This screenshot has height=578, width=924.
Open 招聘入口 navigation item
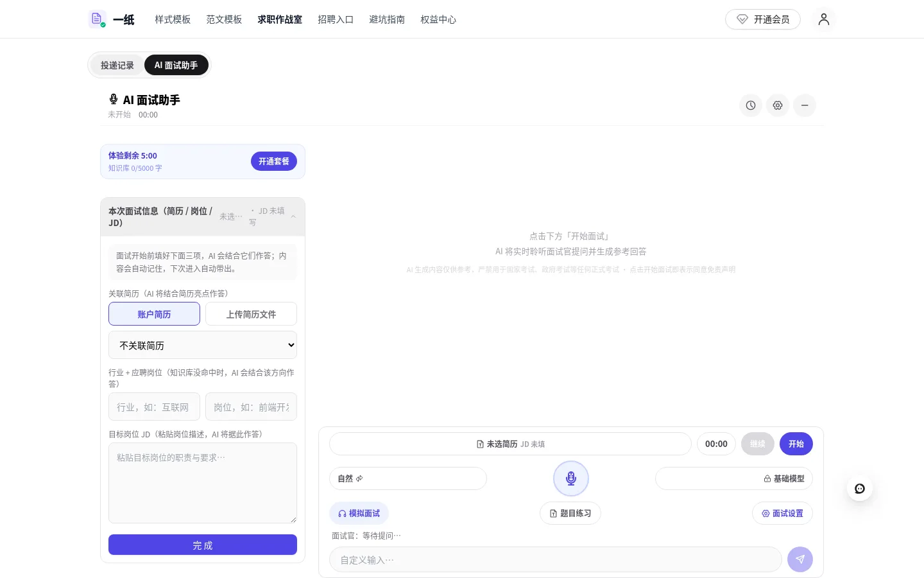click(336, 19)
